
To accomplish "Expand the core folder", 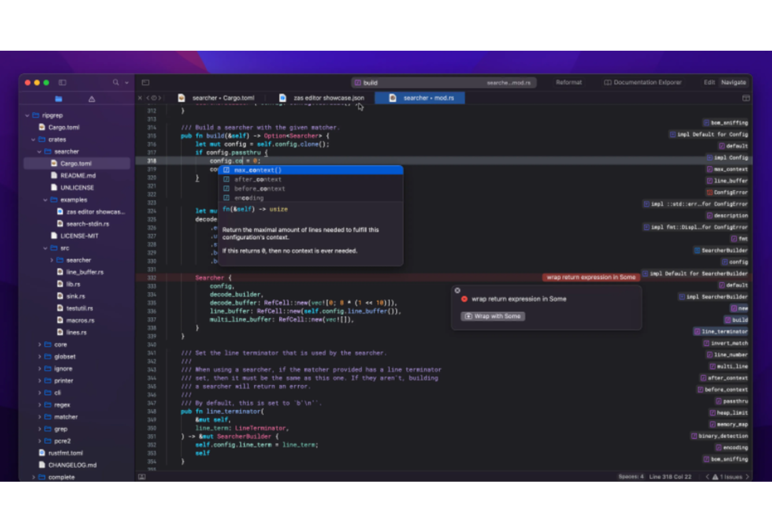I will click(40, 345).
